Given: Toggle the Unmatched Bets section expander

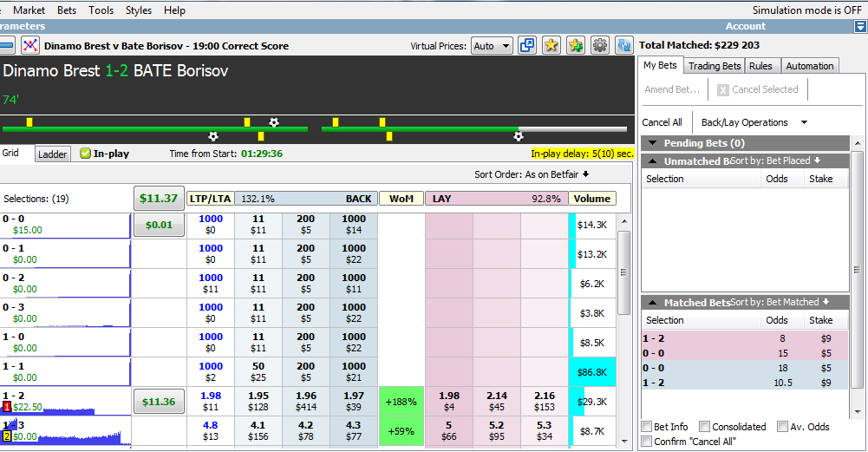Looking at the screenshot, I should click(653, 161).
